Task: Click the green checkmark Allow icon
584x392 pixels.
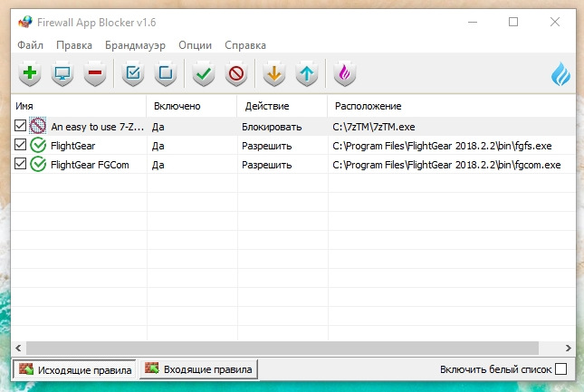Action: (204, 73)
